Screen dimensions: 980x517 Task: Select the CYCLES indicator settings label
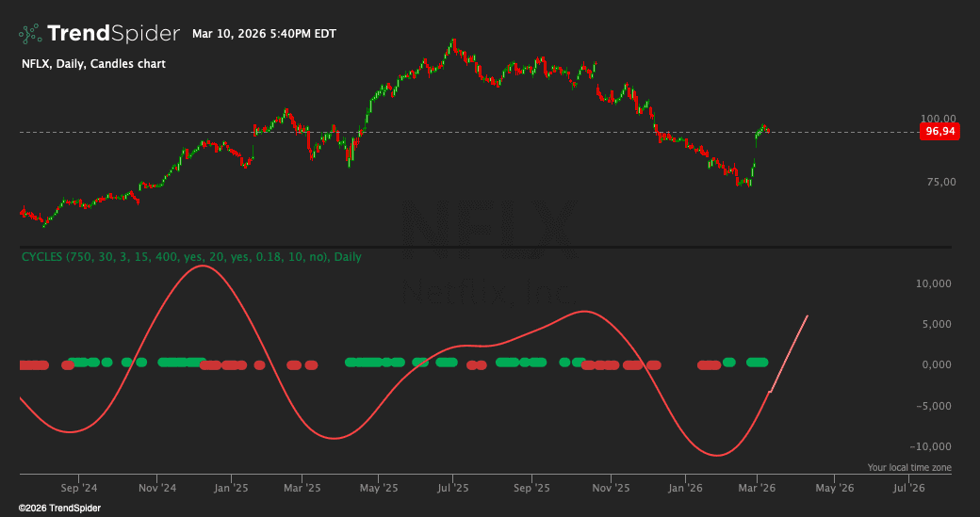(191, 257)
